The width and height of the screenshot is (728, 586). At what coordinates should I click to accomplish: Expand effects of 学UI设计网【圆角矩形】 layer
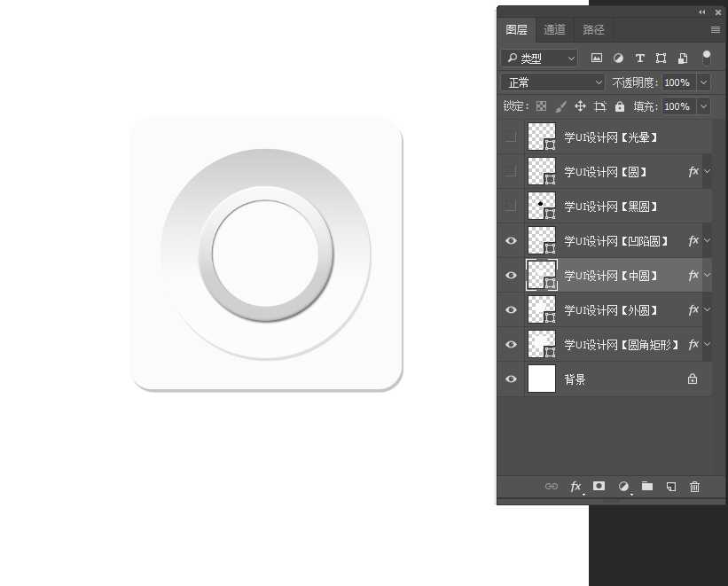point(707,345)
